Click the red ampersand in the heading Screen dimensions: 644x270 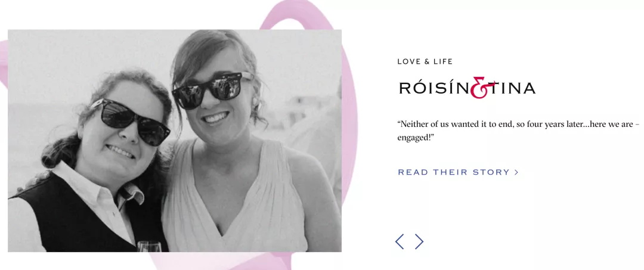pos(478,88)
